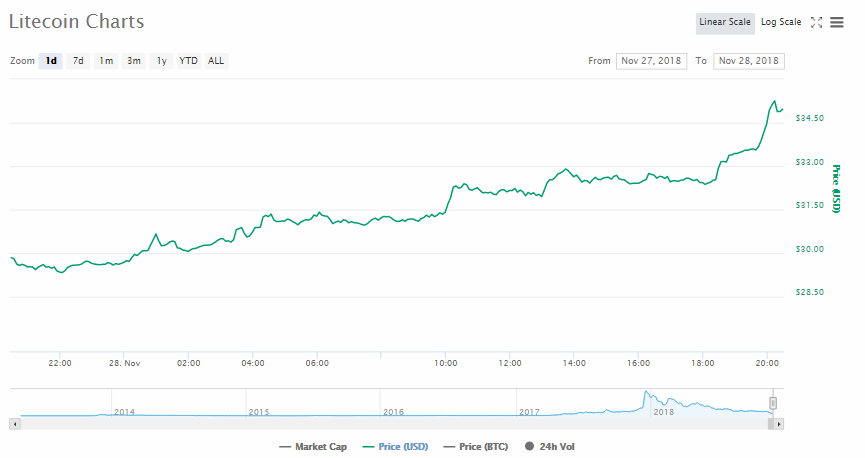Choose the 1y zoom range
The height and width of the screenshot is (458, 865).
point(161,61)
